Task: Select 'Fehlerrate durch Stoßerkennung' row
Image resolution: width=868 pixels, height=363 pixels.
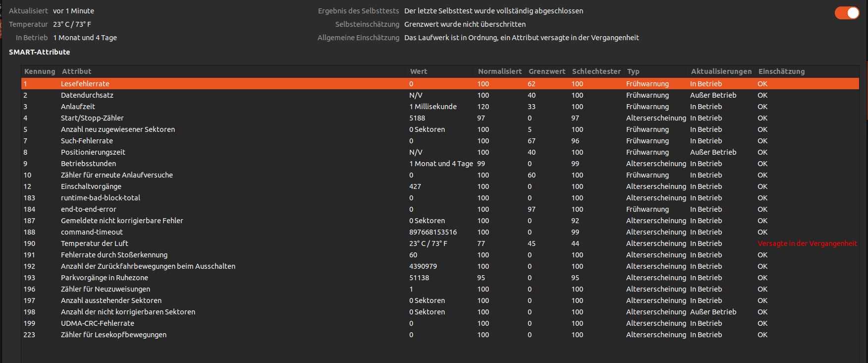Action: [440, 255]
